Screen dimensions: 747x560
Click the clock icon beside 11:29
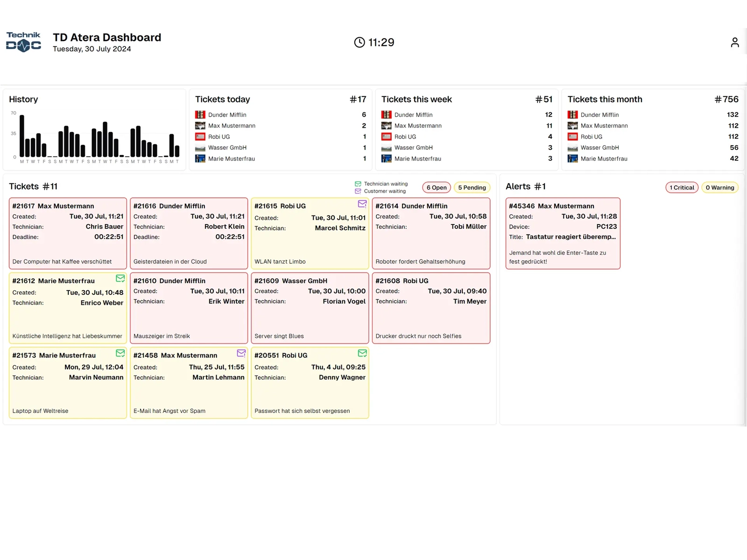tap(359, 42)
